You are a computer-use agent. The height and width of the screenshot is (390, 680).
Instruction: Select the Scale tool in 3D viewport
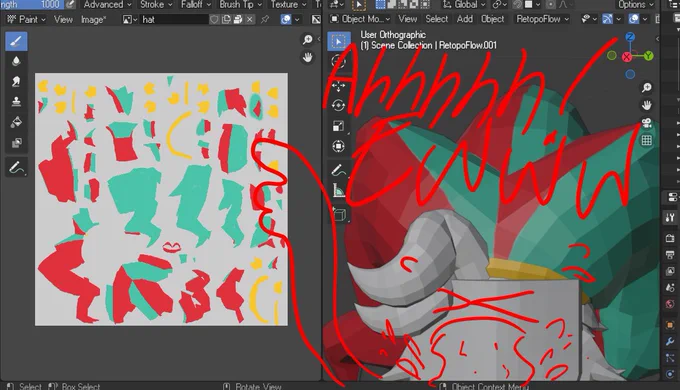pos(338,126)
